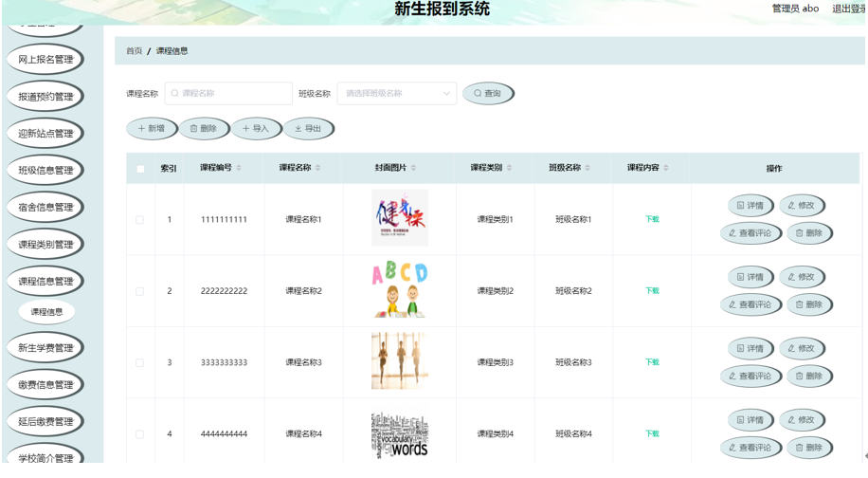Sort by 课程编号 column arrows
The width and height of the screenshot is (868, 478).
click(239, 168)
